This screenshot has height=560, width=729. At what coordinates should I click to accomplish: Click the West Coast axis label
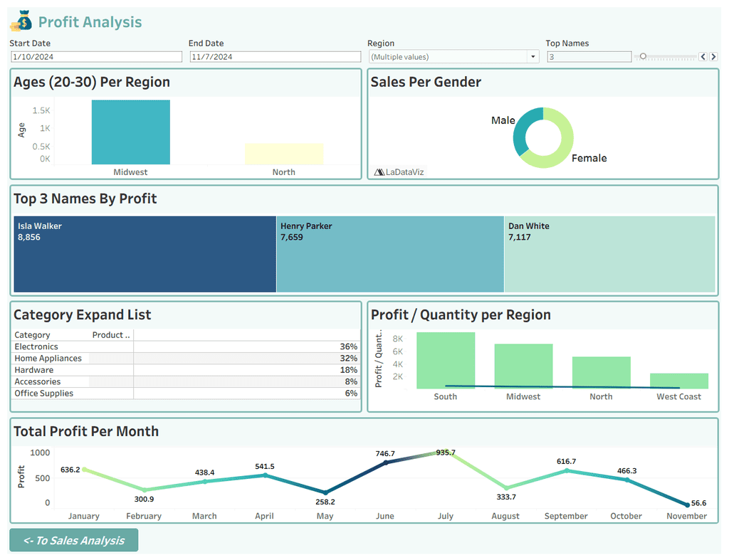point(678,396)
